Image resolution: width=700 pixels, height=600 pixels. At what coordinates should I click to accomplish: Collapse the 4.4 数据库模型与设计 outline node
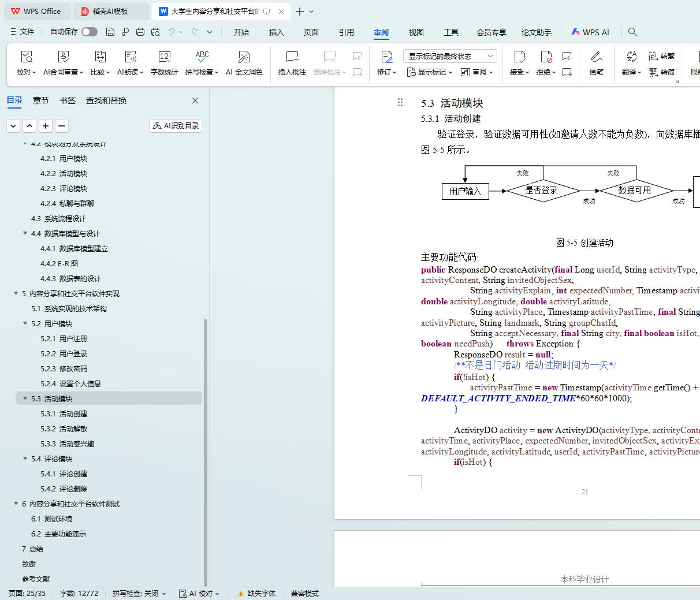[25, 233]
